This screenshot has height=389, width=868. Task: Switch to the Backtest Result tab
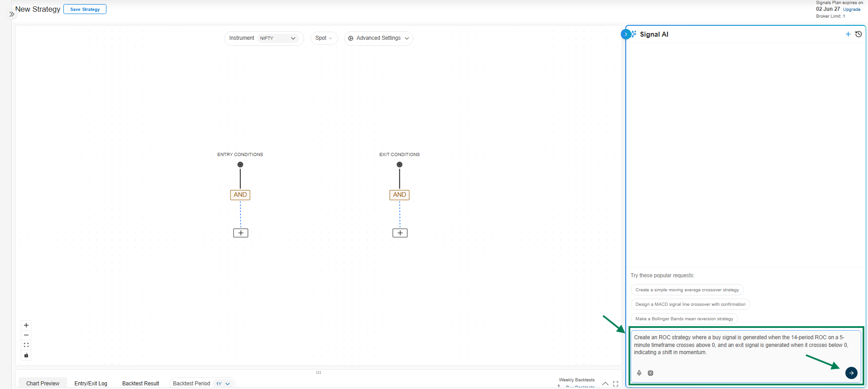point(140,384)
